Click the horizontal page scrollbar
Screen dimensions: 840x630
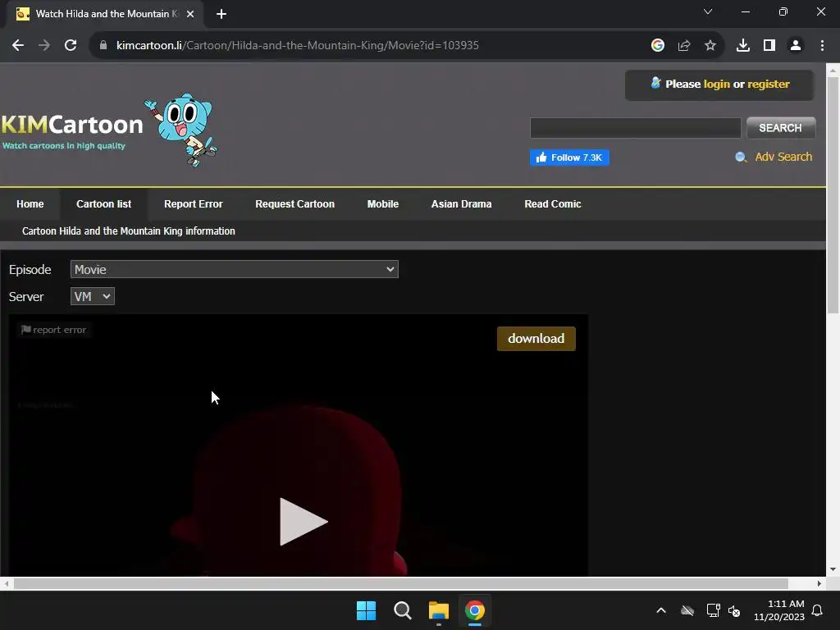pos(400,583)
